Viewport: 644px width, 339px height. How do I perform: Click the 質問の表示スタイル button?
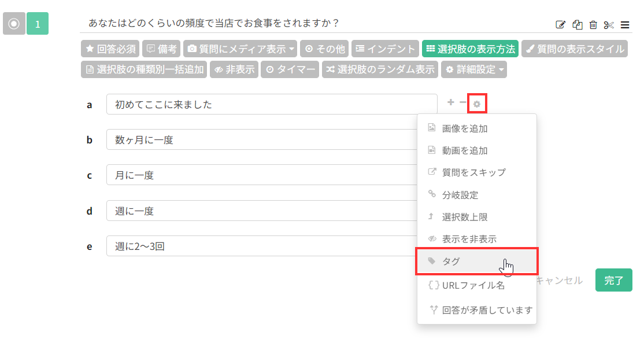[x=575, y=49]
